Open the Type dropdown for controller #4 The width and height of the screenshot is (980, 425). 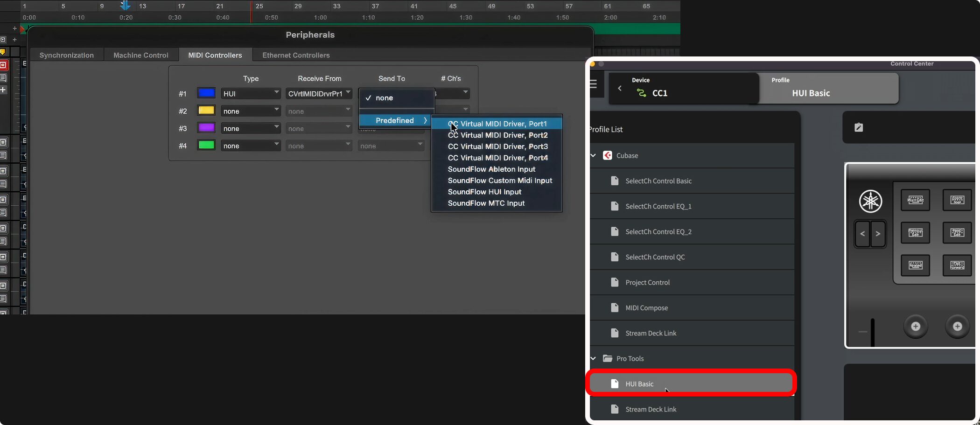click(251, 146)
